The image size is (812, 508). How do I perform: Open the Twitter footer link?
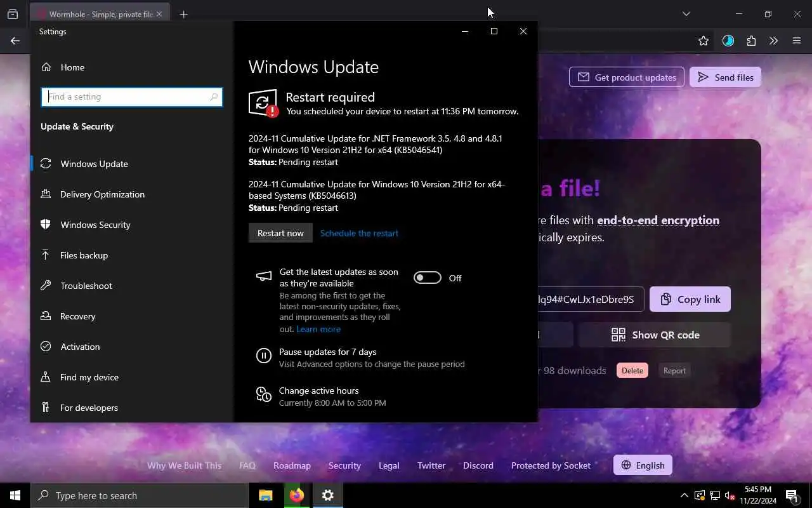431,465
